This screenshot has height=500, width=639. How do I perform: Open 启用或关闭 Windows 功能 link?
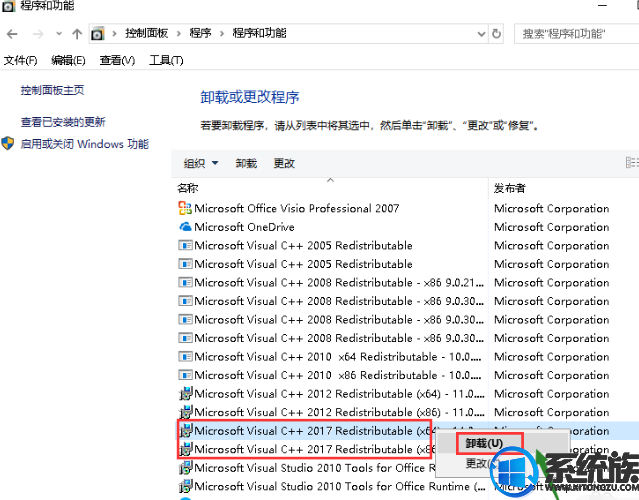[85, 144]
